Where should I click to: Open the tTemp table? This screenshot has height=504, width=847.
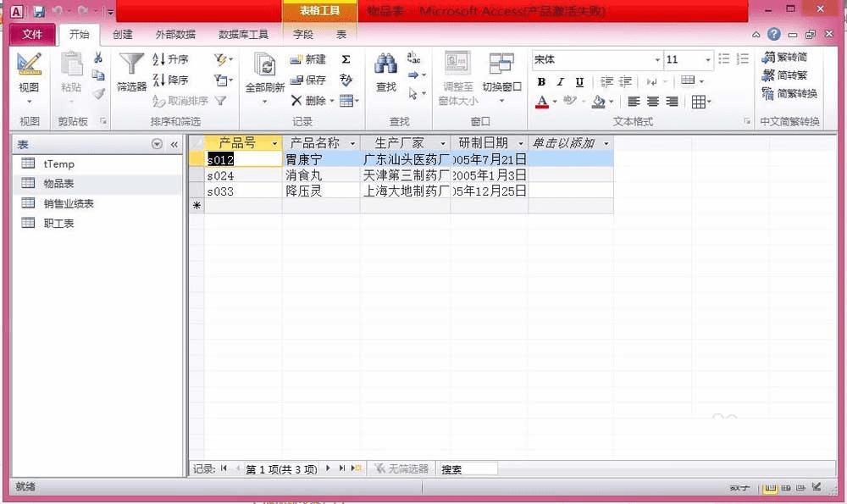(97, 163)
